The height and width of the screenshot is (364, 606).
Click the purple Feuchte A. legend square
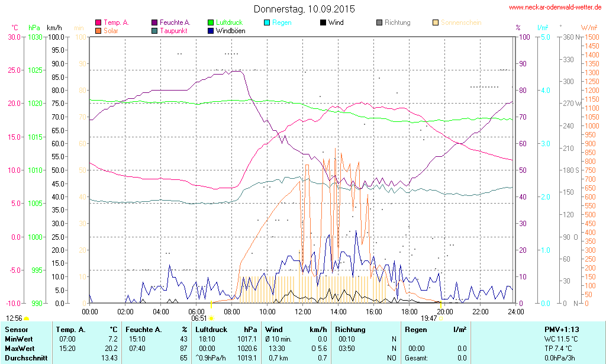tap(155, 23)
